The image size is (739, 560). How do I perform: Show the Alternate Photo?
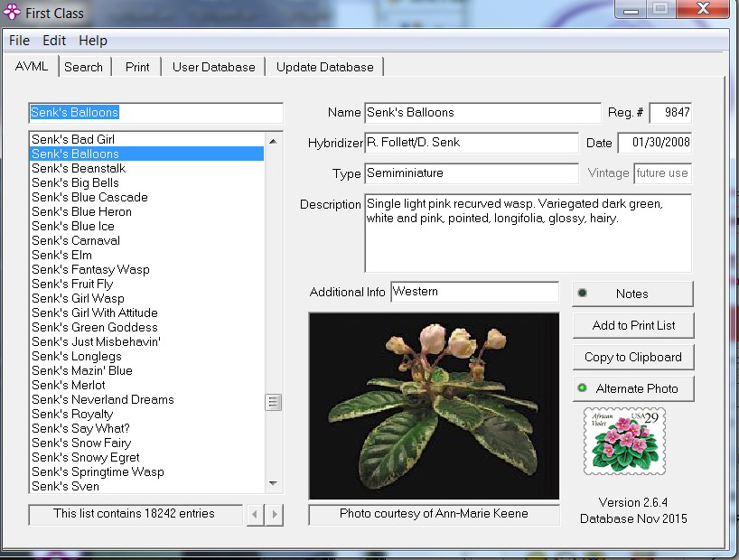[633, 388]
